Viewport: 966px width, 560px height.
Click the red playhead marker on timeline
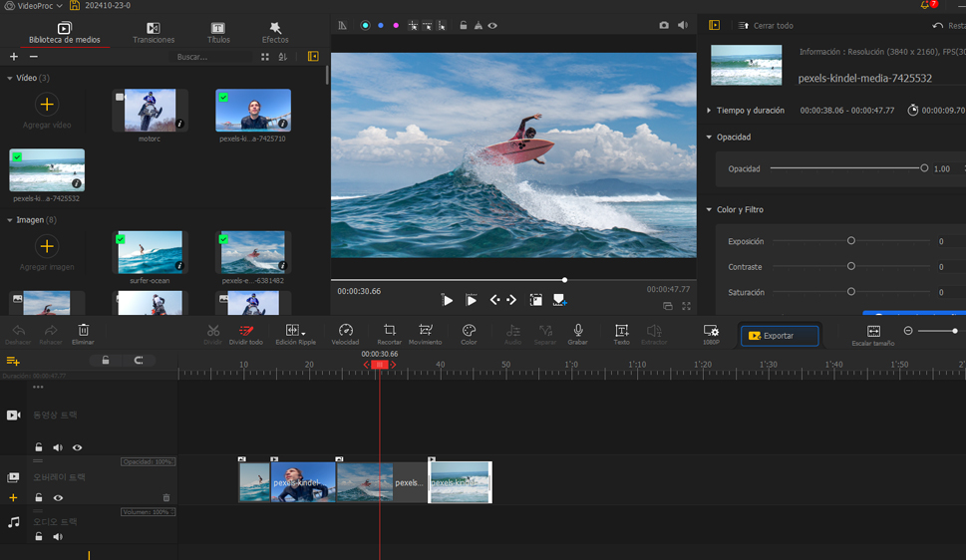point(380,365)
